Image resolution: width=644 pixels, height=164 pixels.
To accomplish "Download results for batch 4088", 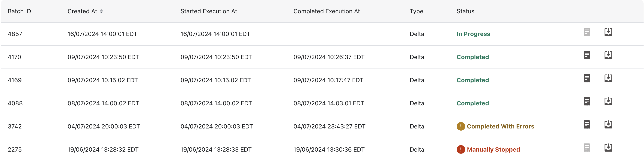I will point(608,101).
